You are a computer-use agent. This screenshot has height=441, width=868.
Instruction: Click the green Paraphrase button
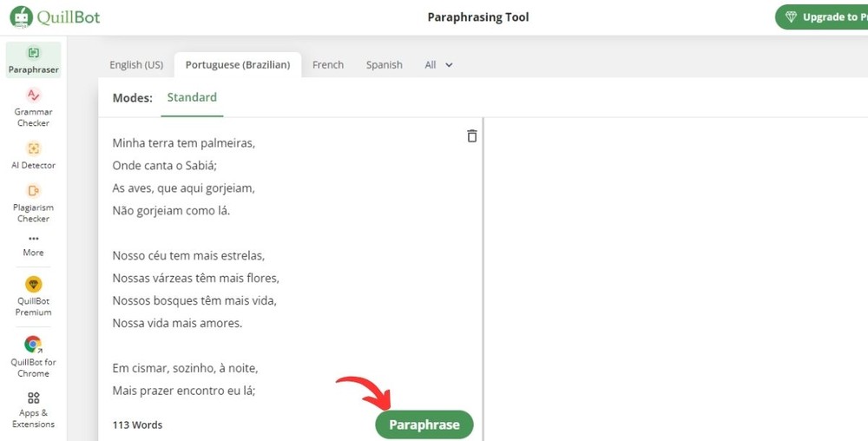coord(424,425)
